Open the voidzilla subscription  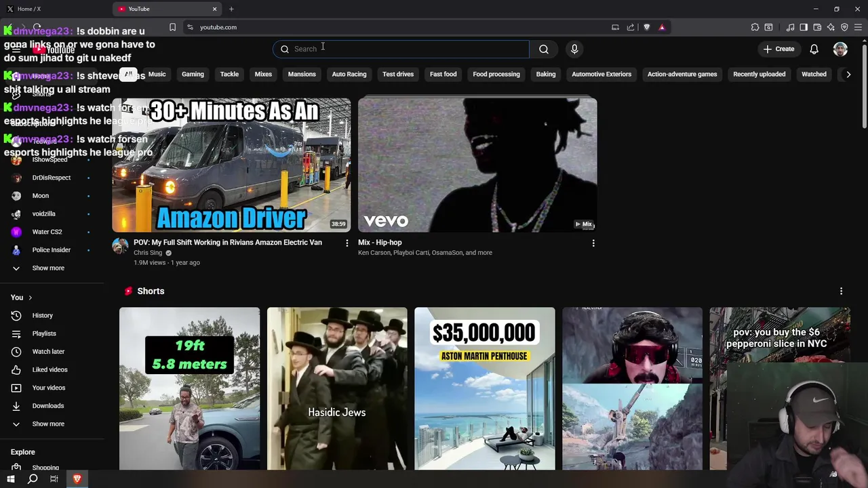52,214
